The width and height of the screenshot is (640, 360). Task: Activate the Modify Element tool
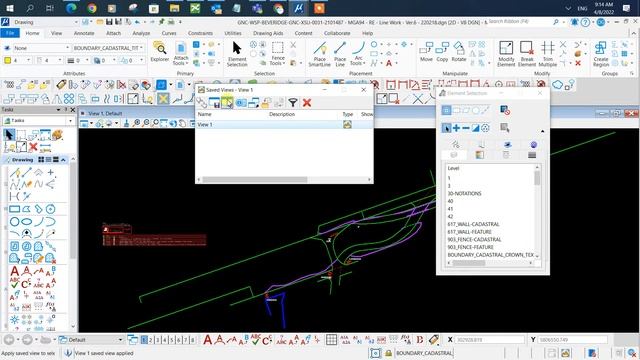point(506,53)
